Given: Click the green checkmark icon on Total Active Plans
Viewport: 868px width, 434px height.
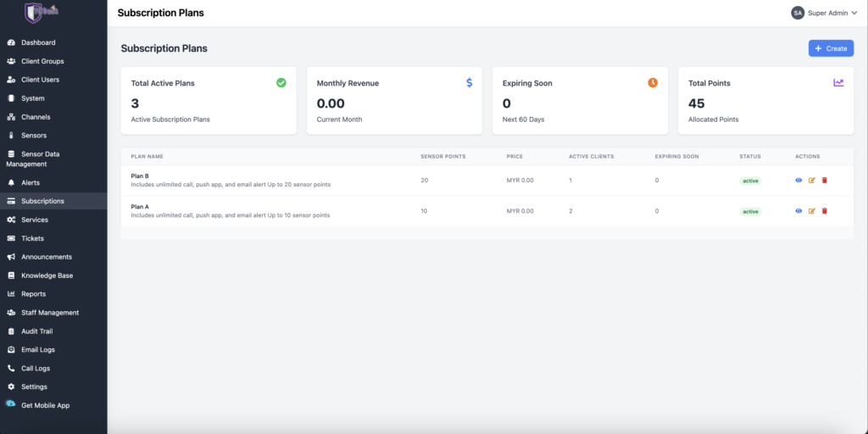Looking at the screenshot, I should [281, 83].
